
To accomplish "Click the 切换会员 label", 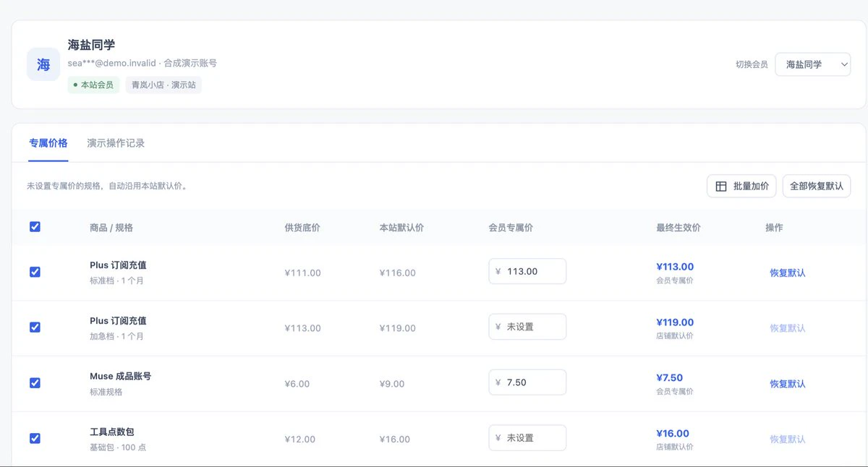I will point(752,64).
